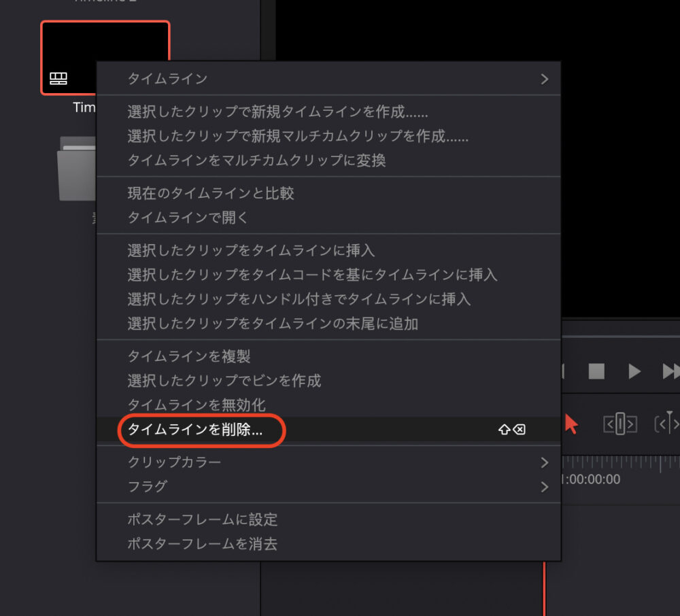Click the timeline ruler near the timecode
The image size is (680, 616).
(x=619, y=462)
